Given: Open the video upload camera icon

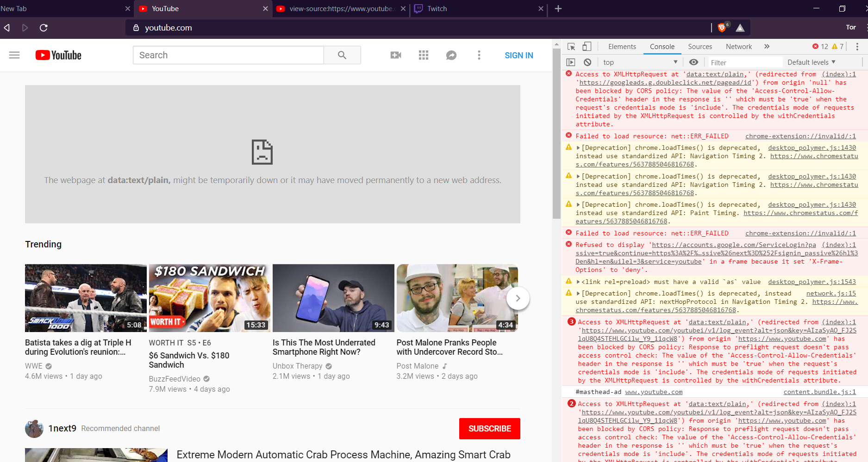Looking at the screenshot, I should click(x=395, y=55).
